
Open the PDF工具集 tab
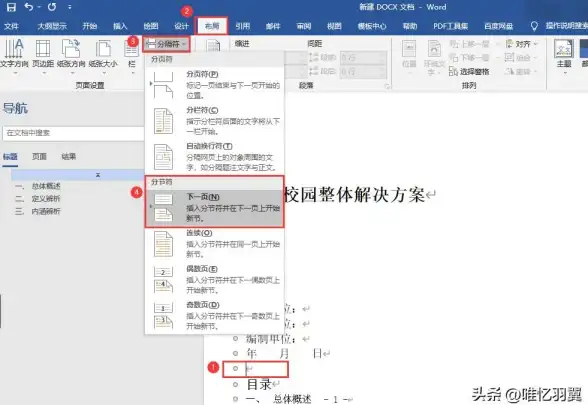click(451, 26)
